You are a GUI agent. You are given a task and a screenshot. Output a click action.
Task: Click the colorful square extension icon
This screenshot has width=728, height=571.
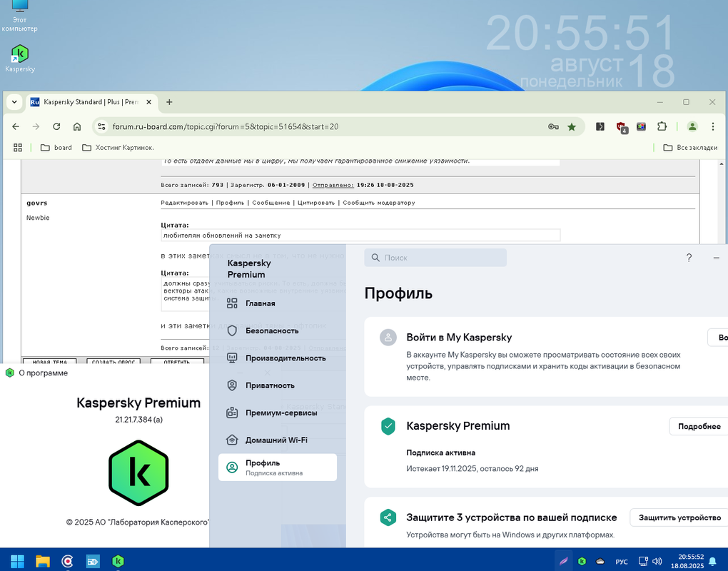(641, 126)
